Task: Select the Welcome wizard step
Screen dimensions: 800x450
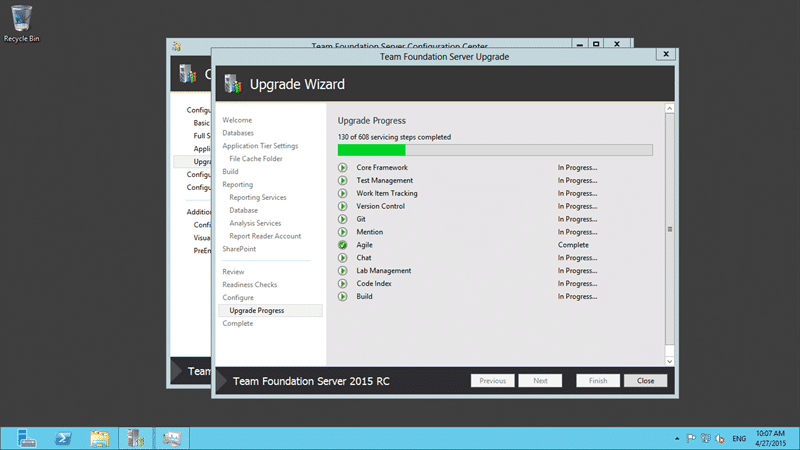Action: [x=237, y=120]
